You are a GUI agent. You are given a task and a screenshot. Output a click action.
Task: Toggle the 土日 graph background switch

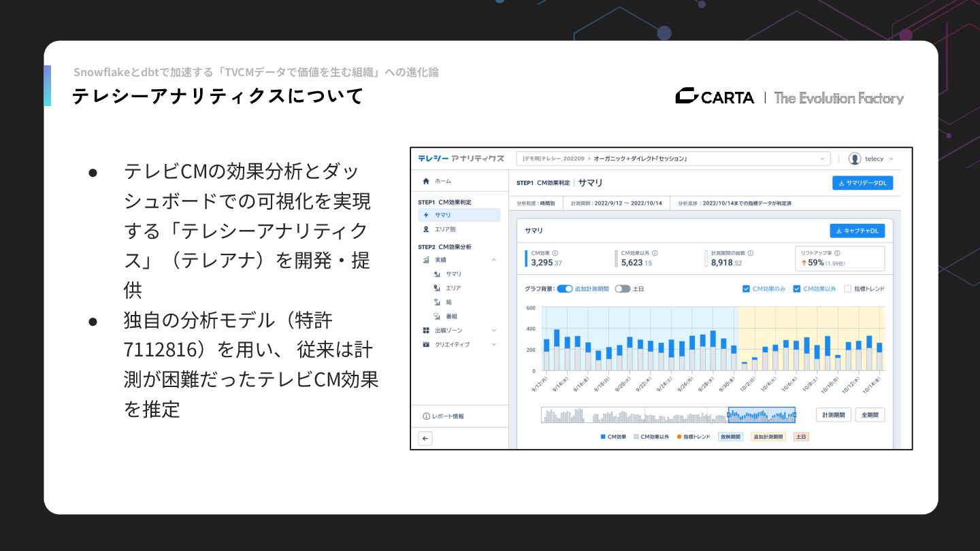coord(623,289)
